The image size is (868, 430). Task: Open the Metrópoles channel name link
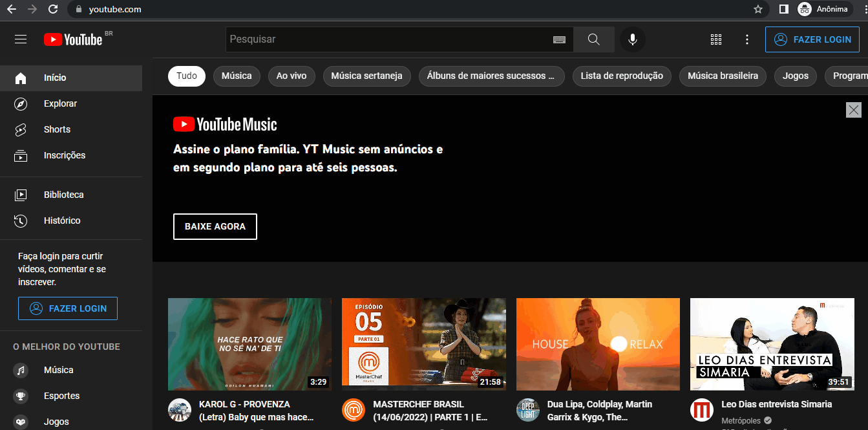click(x=741, y=421)
